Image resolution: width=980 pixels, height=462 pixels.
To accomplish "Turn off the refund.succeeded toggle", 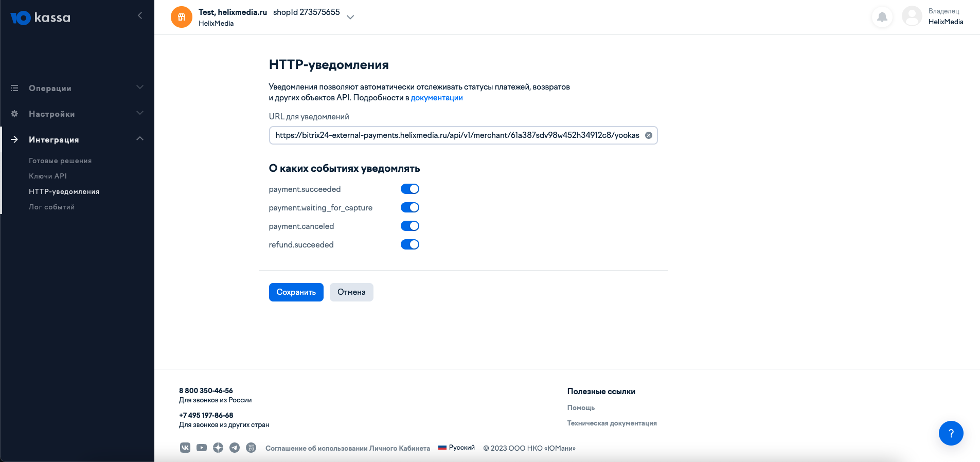I will 410,244.
